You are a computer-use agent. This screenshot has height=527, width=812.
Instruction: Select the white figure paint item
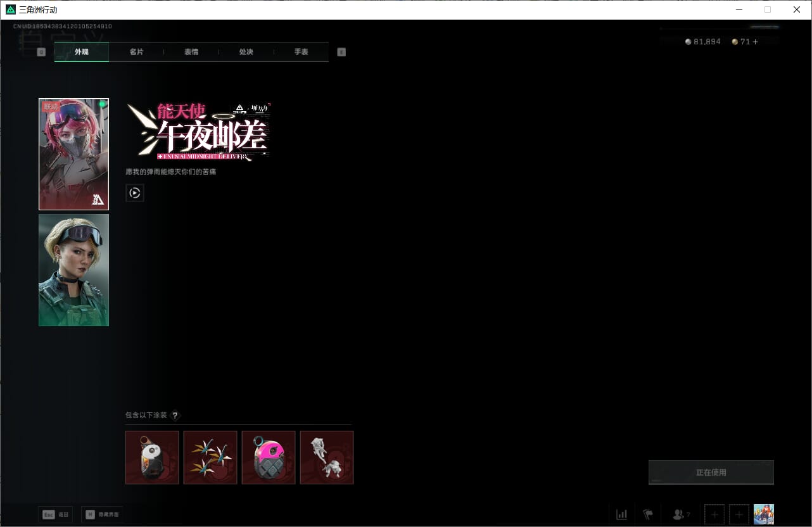click(327, 457)
